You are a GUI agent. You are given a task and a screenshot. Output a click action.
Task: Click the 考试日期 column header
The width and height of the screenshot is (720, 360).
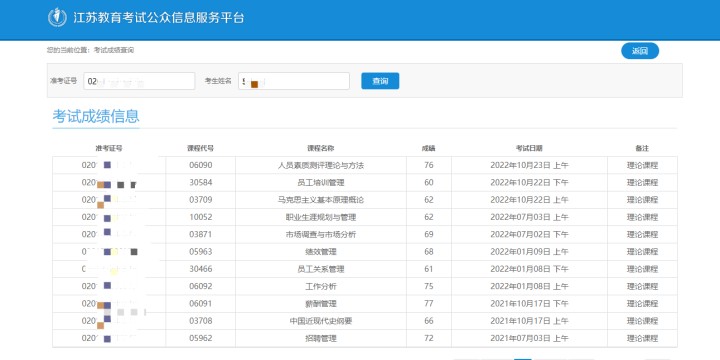click(x=529, y=148)
